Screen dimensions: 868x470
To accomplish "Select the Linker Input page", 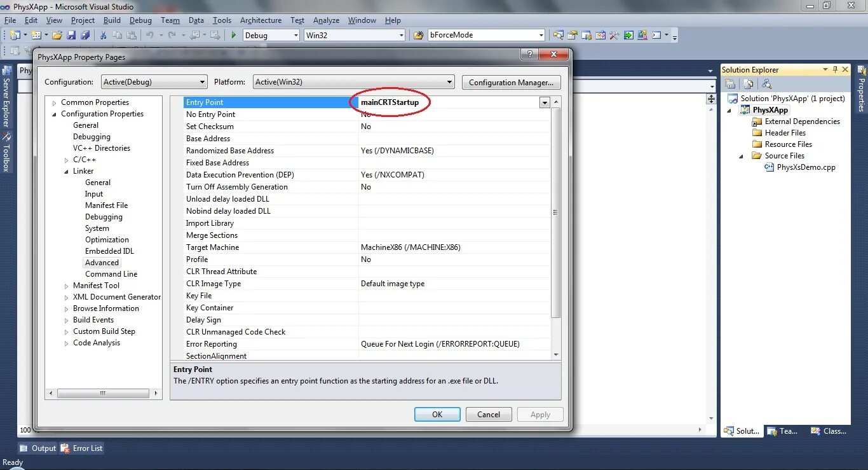I will pos(94,194).
